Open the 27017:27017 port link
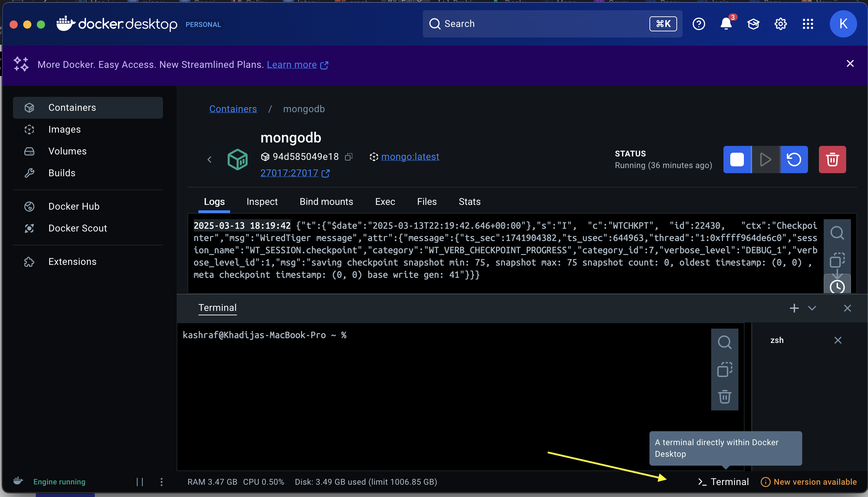Image resolution: width=868 pixels, height=497 pixels. coord(295,173)
